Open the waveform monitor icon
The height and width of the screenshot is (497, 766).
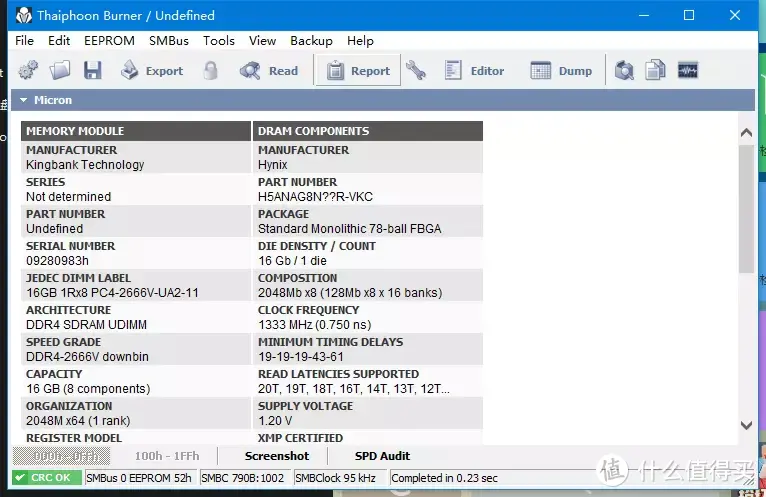pyautogui.click(x=688, y=70)
